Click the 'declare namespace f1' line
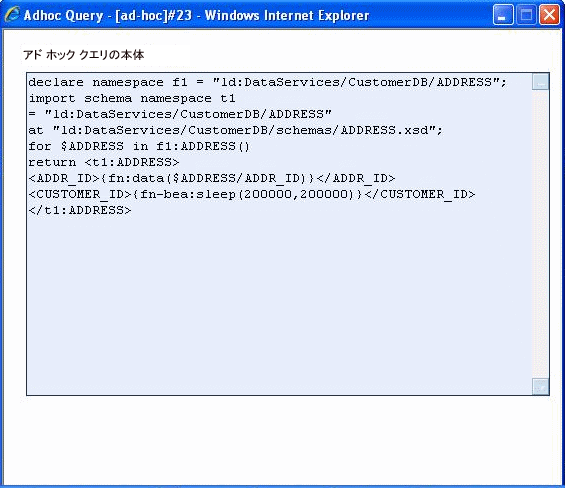 pyautogui.click(x=267, y=83)
